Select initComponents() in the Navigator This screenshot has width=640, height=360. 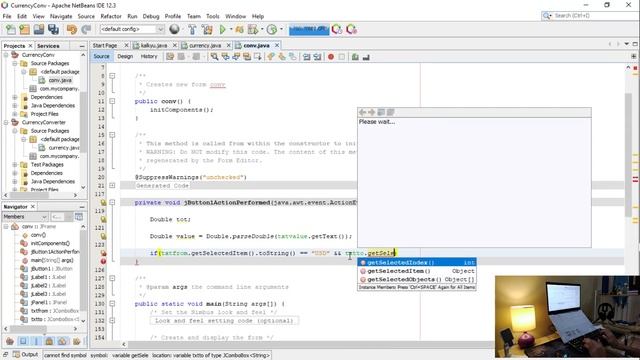point(50,243)
